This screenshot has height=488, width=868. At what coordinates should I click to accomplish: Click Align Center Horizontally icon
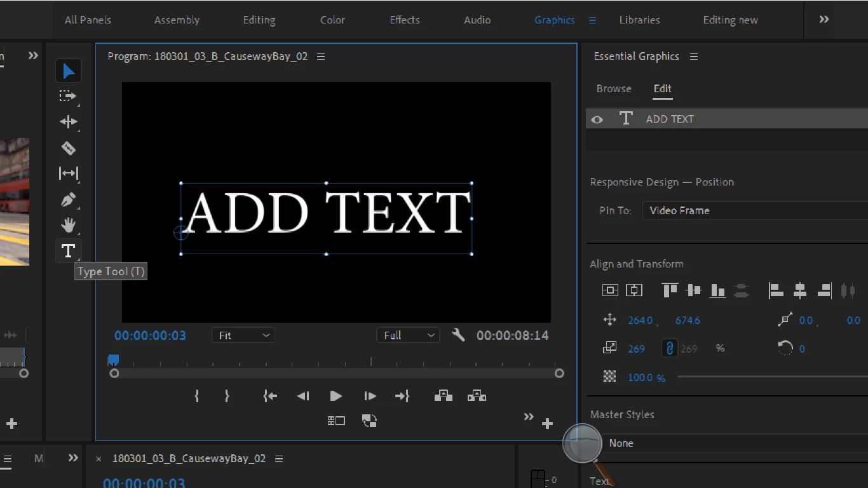(x=800, y=290)
